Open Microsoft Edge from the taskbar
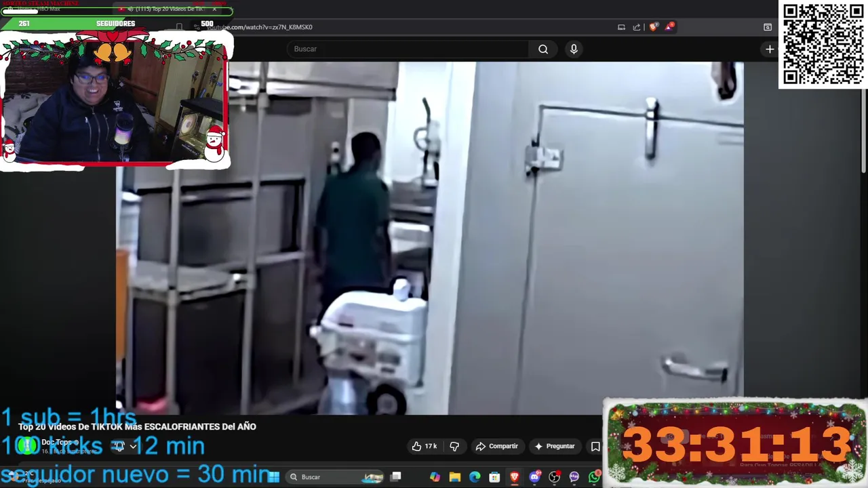 (x=475, y=477)
